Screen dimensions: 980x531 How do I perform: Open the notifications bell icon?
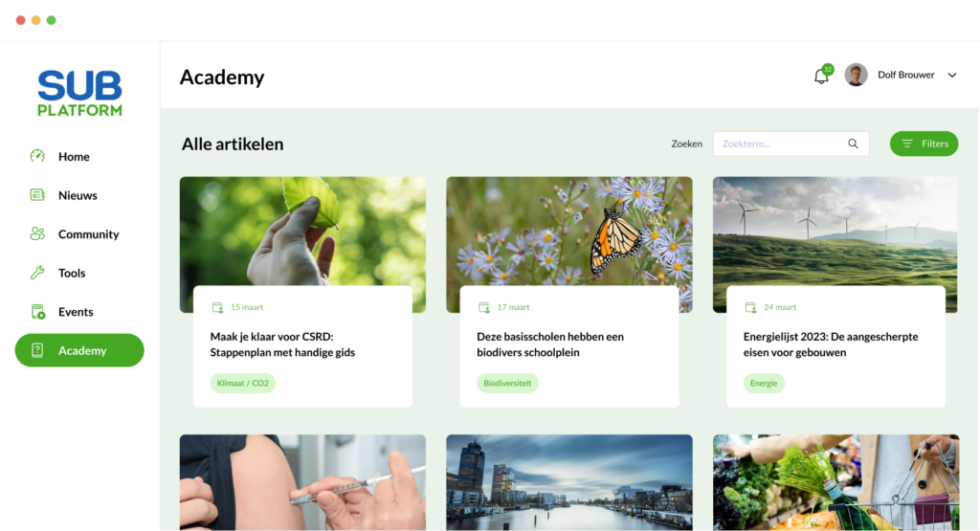(821, 76)
